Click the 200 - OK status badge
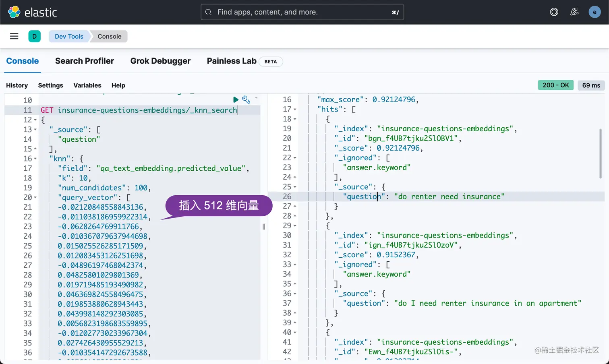 (556, 85)
